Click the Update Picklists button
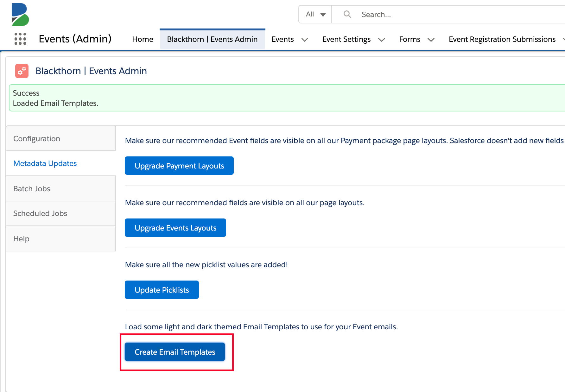The width and height of the screenshot is (565, 392). coord(162,290)
